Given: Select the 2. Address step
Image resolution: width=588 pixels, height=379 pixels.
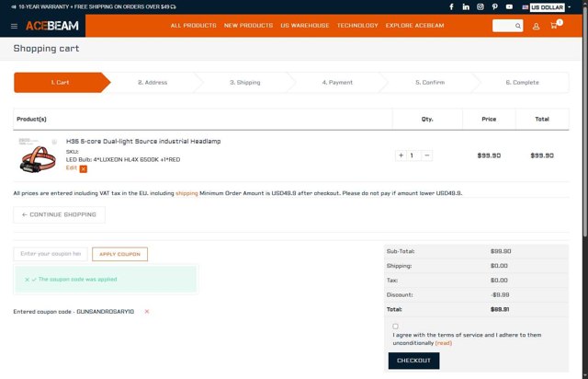Looking at the screenshot, I should point(153,82).
